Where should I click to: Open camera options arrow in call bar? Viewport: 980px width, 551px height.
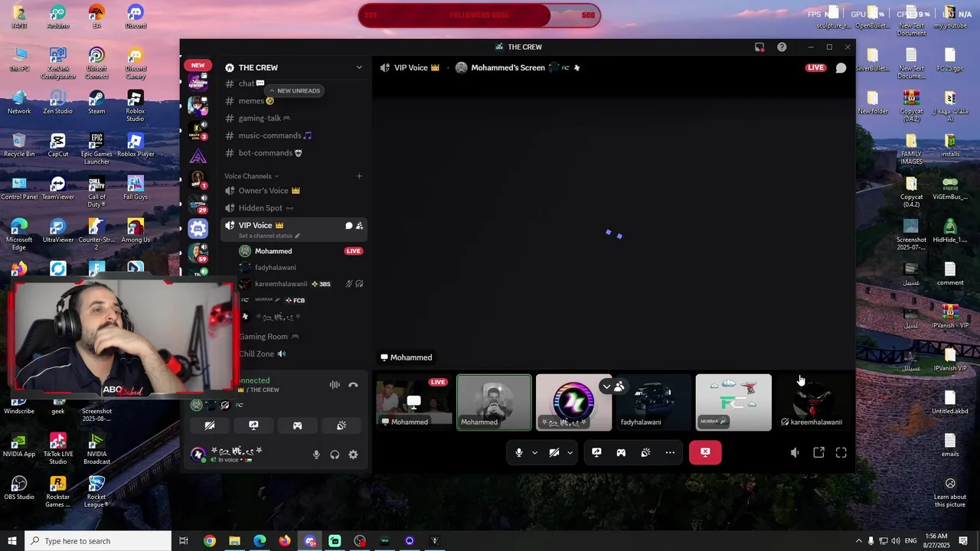[570, 452]
